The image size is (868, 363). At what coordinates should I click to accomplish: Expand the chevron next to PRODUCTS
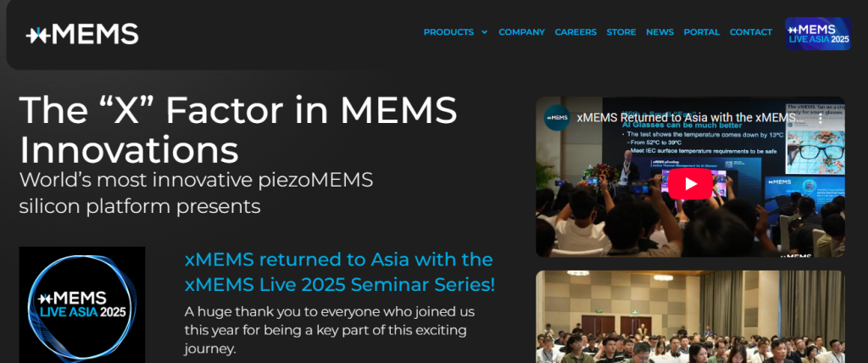pos(484,32)
